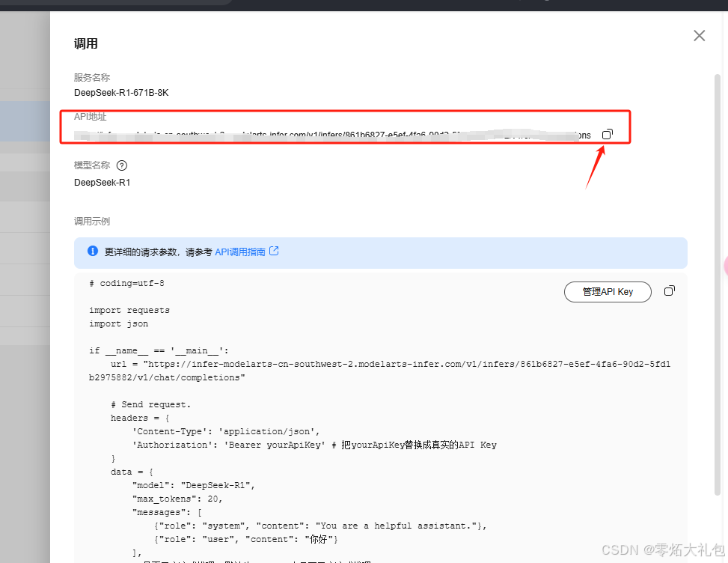Click the 服务名称 label
The height and width of the screenshot is (563, 728).
click(92, 78)
